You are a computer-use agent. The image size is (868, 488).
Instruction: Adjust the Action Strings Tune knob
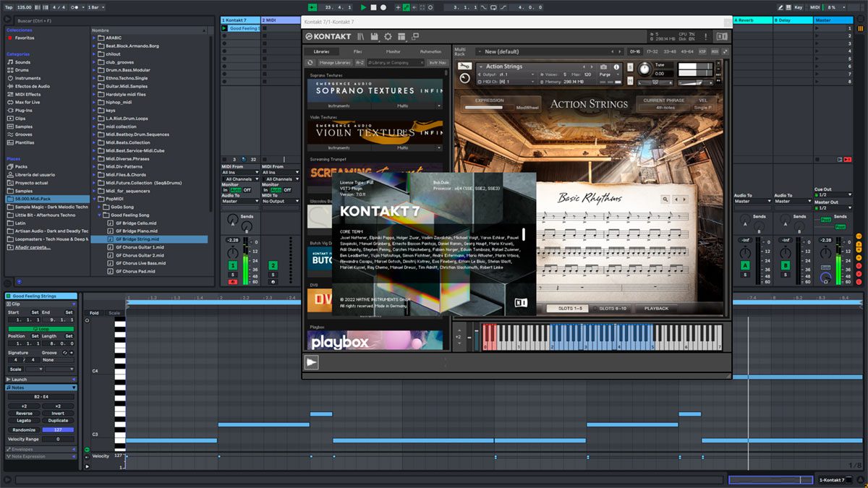click(644, 69)
